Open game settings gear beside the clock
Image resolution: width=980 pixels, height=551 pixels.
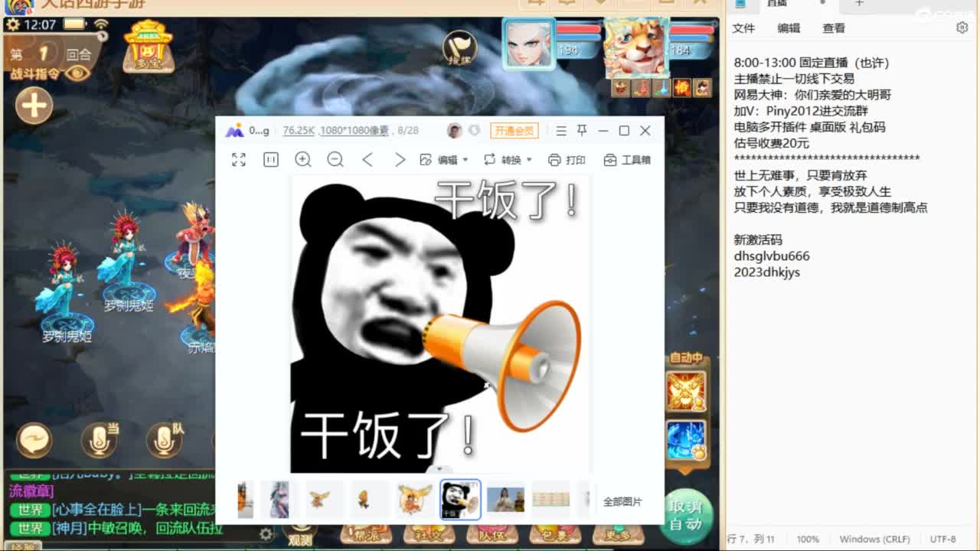click(11, 24)
